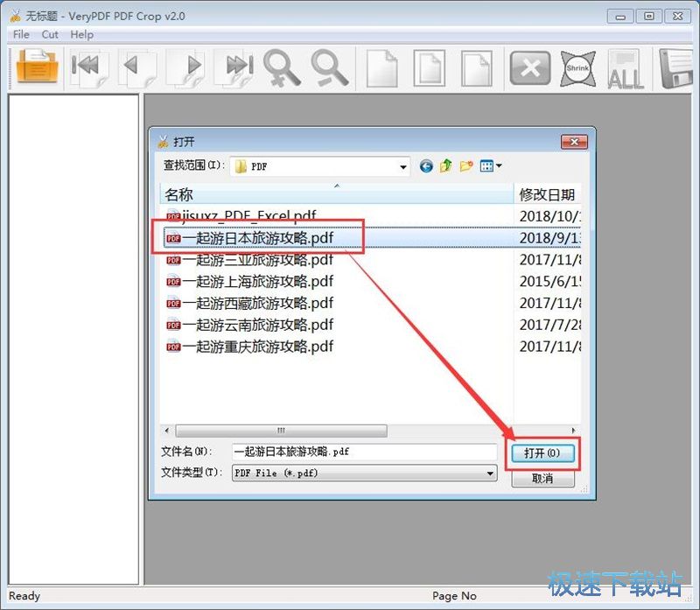Zoom out of the document

[330, 70]
